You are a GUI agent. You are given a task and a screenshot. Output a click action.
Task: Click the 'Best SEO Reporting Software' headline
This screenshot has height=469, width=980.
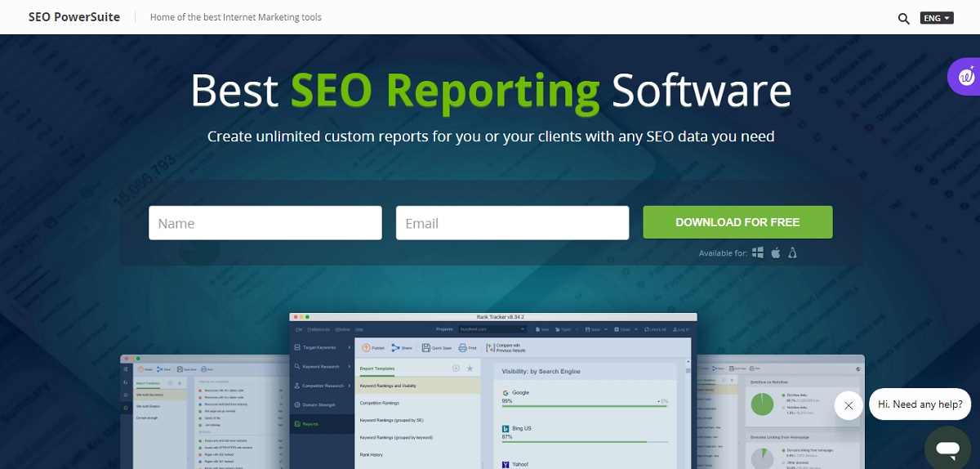pyautogui.click(x=491, y=90)
